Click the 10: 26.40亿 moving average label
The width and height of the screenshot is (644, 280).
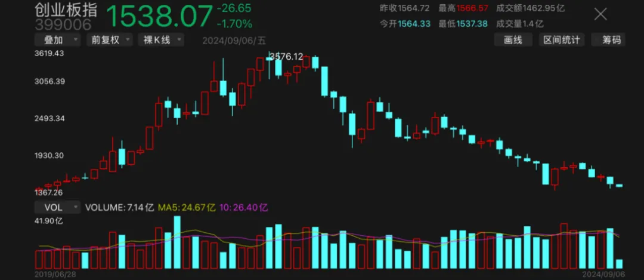[x=244, y=208]
